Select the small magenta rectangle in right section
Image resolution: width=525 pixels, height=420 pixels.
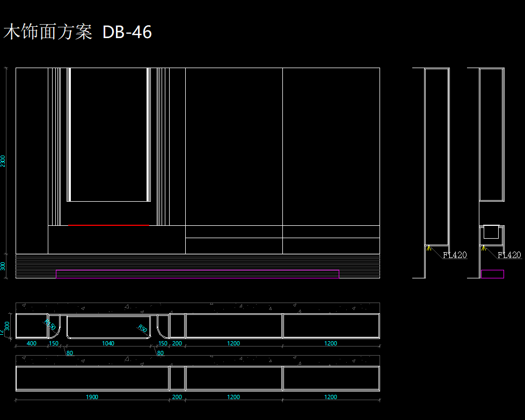[x=492, y=274]
